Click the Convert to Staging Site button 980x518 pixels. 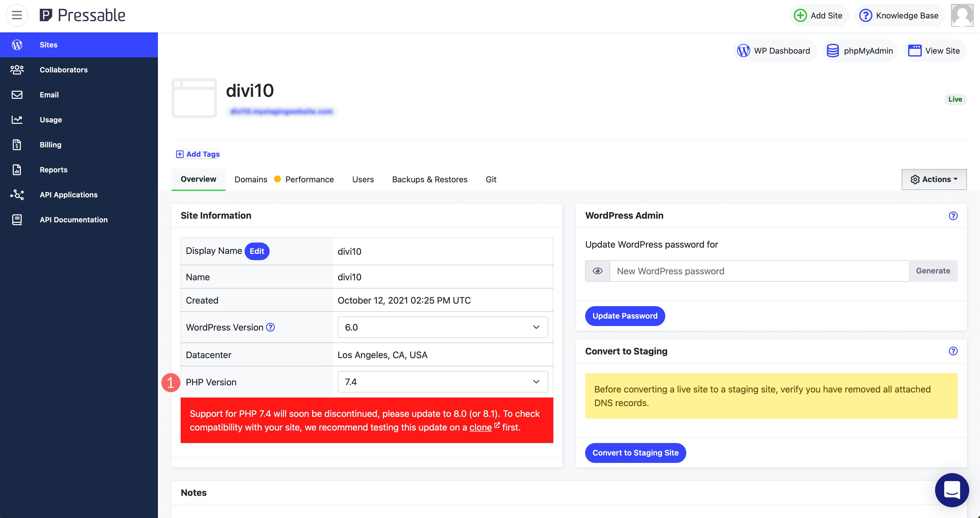[635, 452]
